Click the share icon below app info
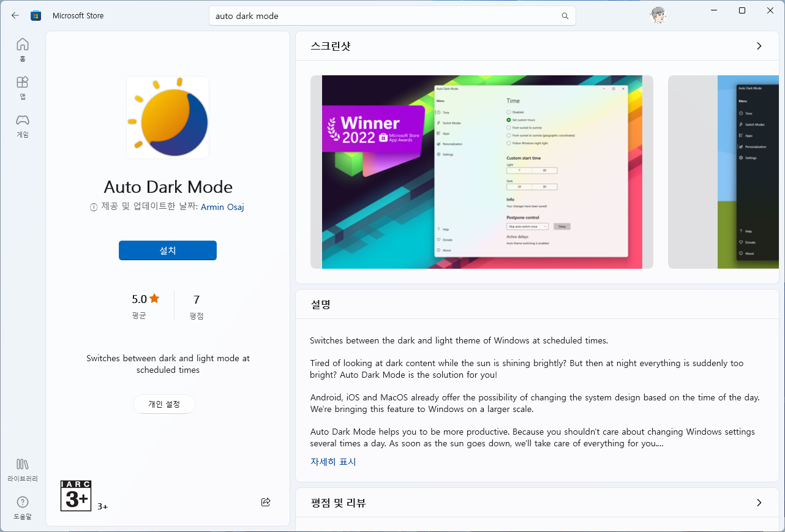This screenshot has width=785, height=532. (x=266, y=502)
